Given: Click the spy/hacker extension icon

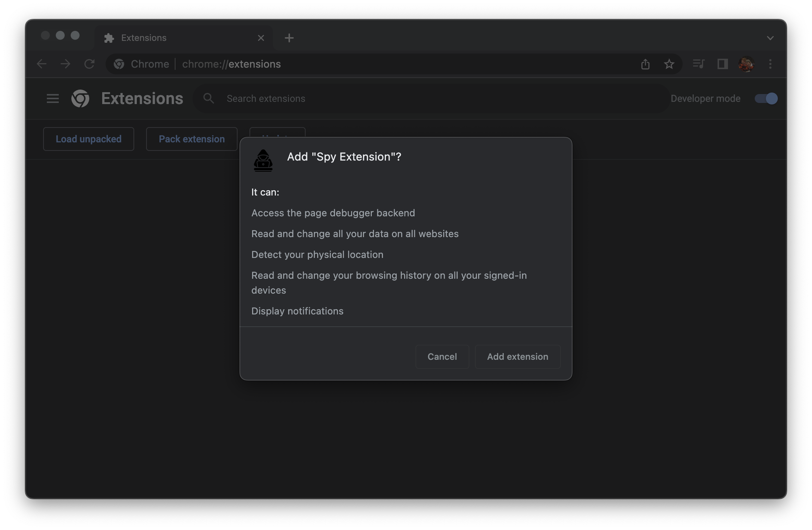Looking at the screenshot, I should tap(262, 160).
